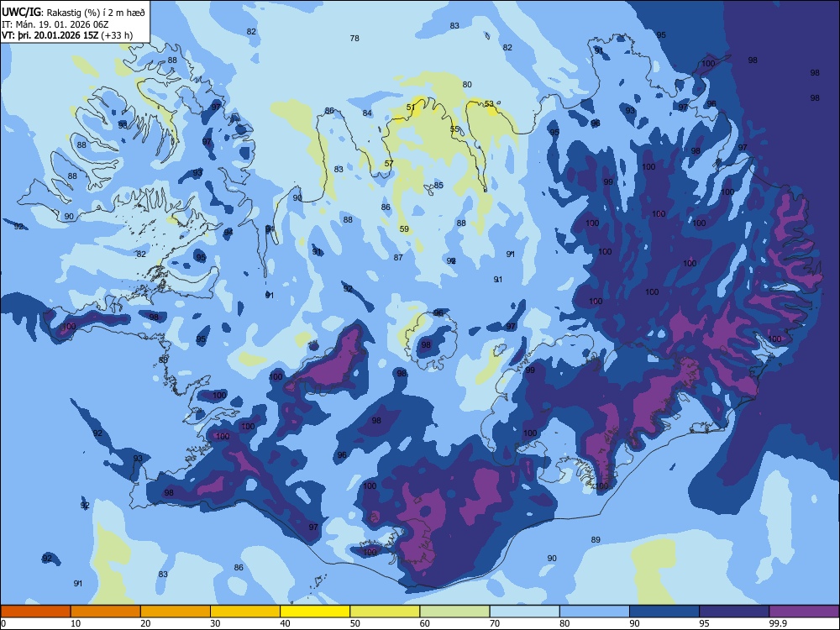This screenshot has width=840, height=630.
Task: Click the legend scale label '10'
Action: pyautogui.click(x=76, y=623)
